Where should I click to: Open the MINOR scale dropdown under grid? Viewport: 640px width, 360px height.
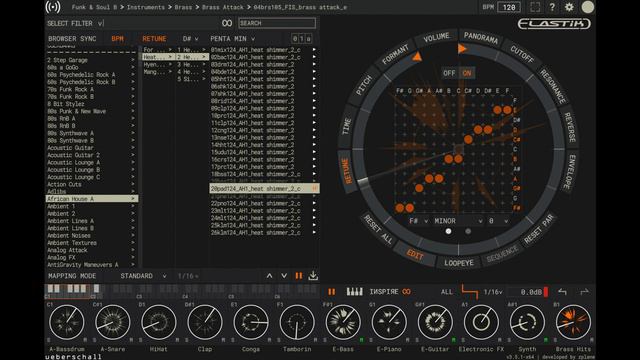click(458, 221)
